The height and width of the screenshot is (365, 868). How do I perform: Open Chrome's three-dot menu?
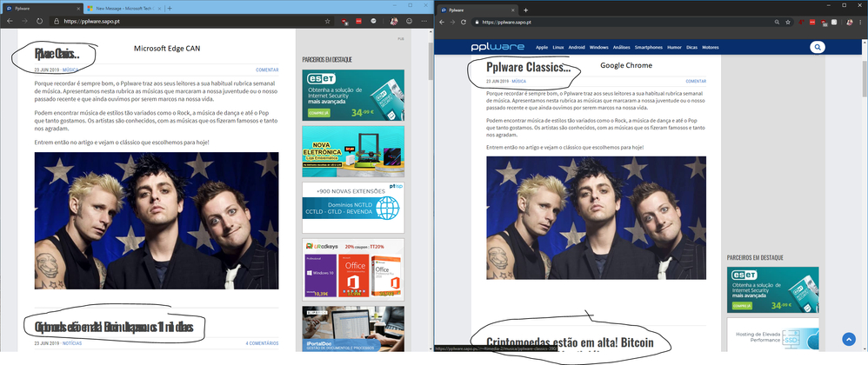[861, 22]
